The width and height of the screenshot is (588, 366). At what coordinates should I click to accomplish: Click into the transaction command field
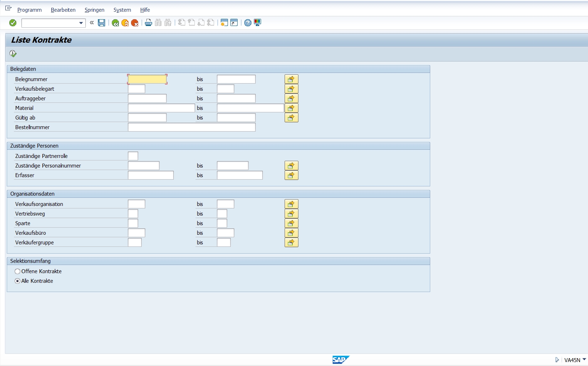click(50, 23)
